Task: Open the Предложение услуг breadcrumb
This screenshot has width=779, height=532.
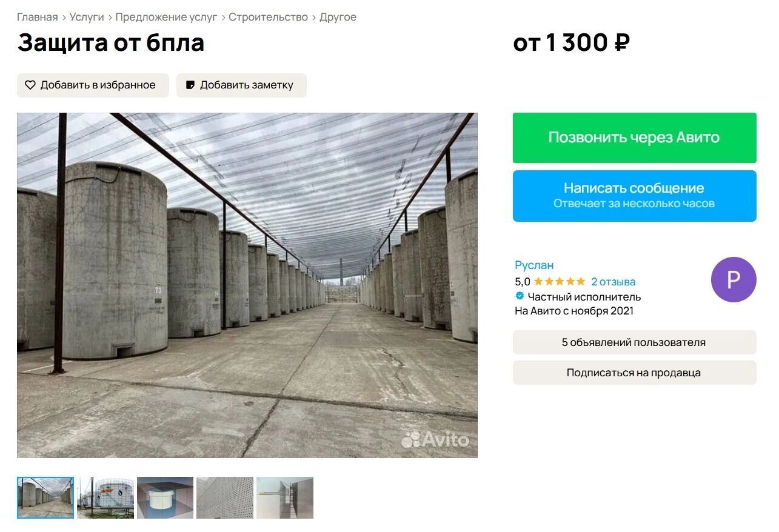Action: [166, 17]
